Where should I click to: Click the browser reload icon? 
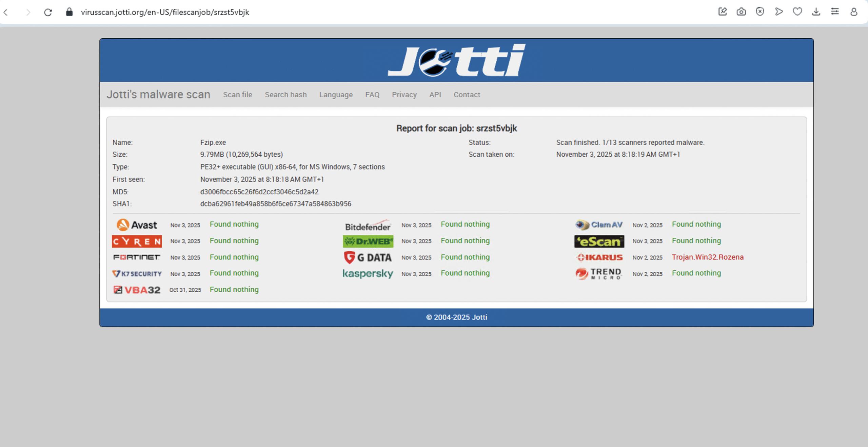coord(48,12)
